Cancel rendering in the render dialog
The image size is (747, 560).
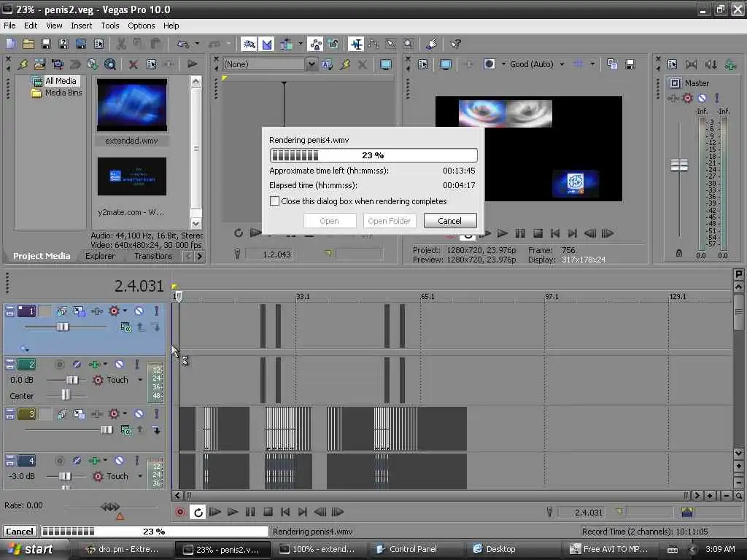coord(449,221)
